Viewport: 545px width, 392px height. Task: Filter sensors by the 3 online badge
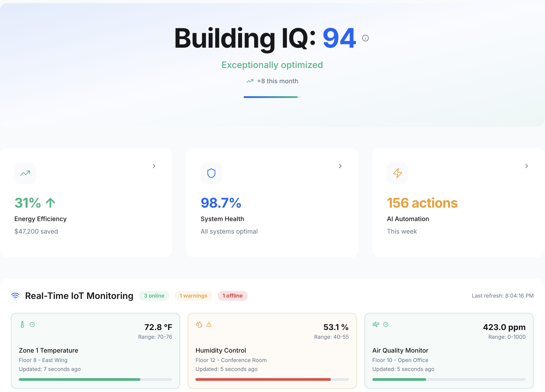click(154, 296)
